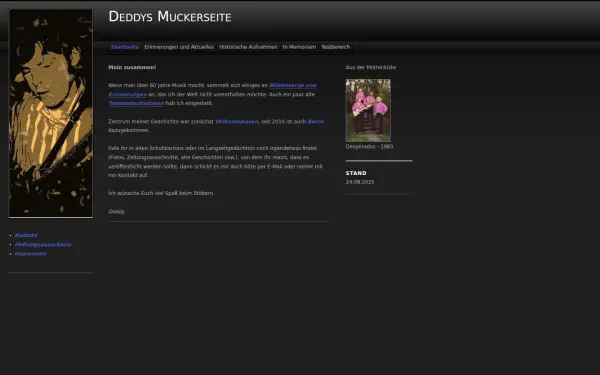The width and height of the screenshot is (600, 375).
Task: Click the Deddys Muckerseite site title
Action: (x=170, y=17)
